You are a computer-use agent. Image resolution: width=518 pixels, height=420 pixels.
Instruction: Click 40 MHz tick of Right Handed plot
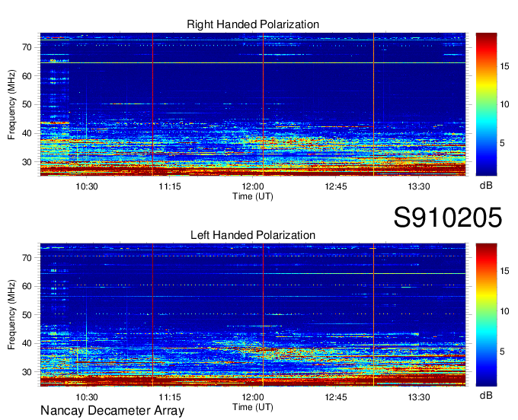[x=27, y=134]
